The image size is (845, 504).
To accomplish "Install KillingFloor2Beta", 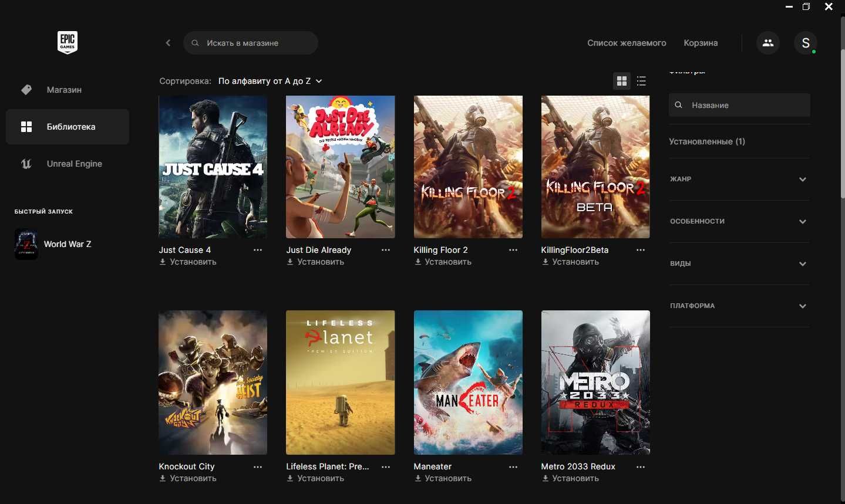I will [x=570, y=262].
